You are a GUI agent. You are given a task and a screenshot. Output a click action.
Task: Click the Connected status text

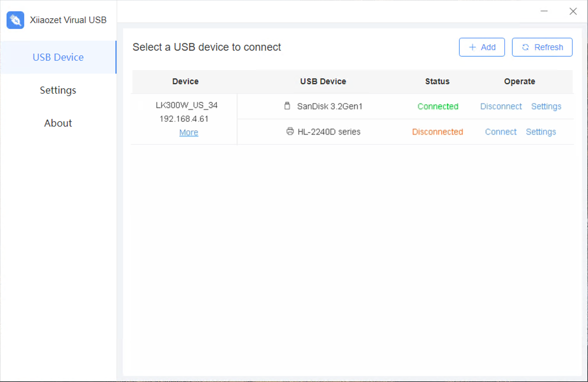438,106
